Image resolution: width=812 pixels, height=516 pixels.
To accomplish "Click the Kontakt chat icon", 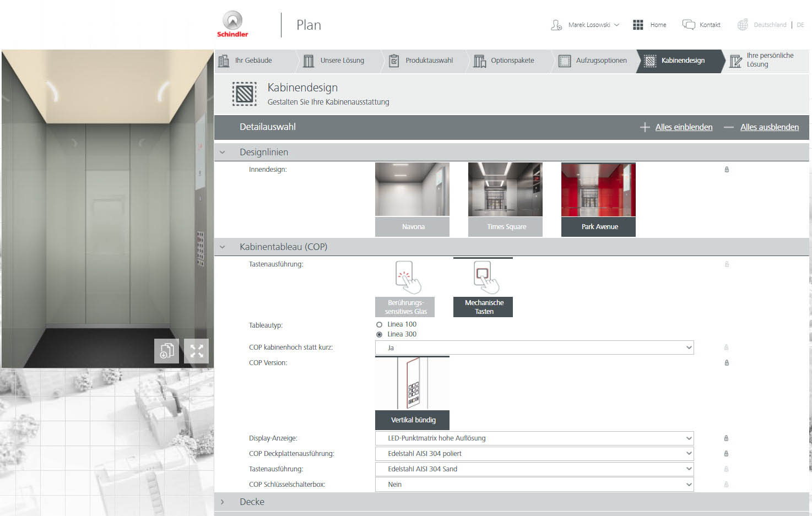I will tap(689, 25).
